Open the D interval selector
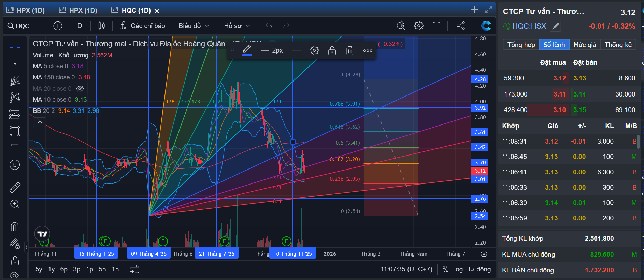Viewport: 644px width, 280px height. click(80, 26)
